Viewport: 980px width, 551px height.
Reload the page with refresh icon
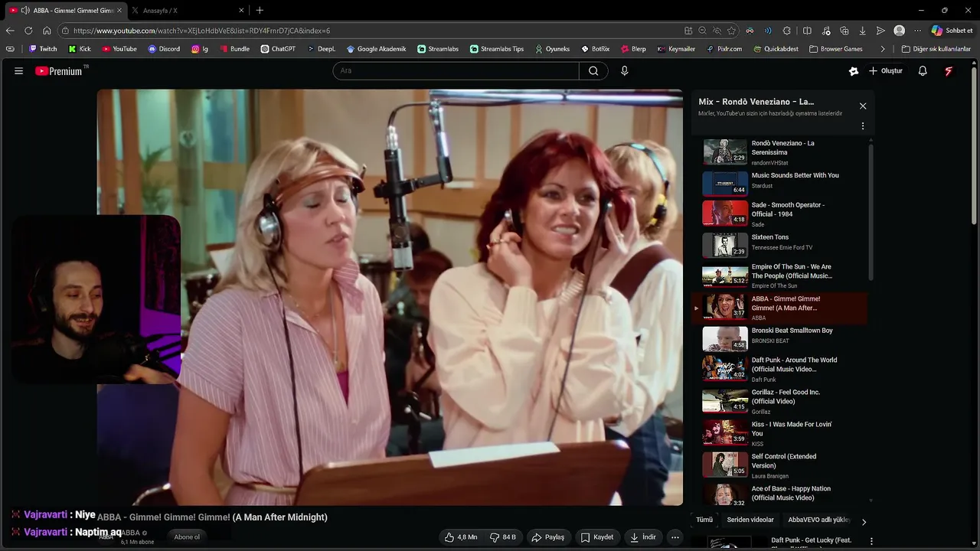click(x=28, y=31)
